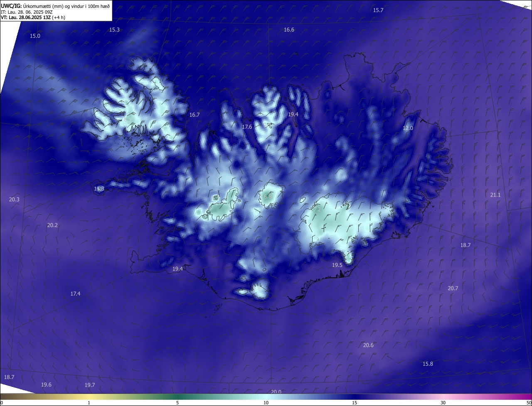Click the 10 tick on the color scale

266,403
